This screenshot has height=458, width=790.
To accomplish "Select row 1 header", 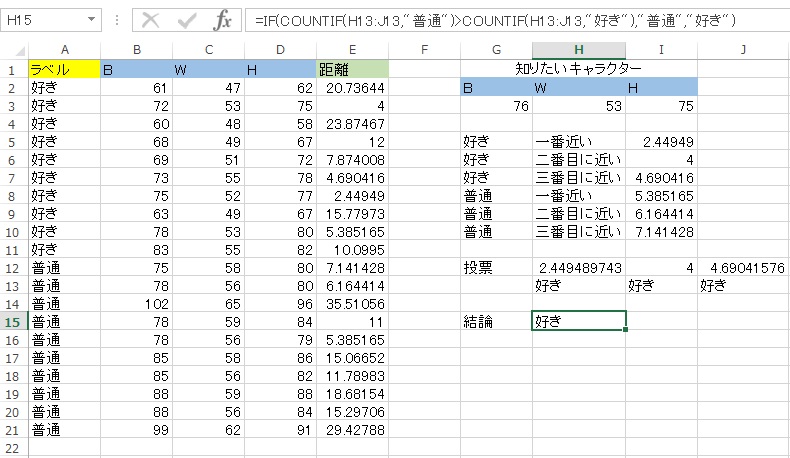I will (x=13, y=70).
